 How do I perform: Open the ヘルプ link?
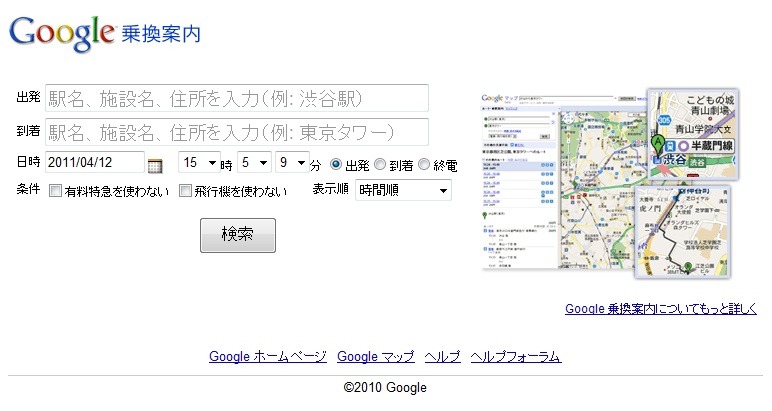pos(443,356)
